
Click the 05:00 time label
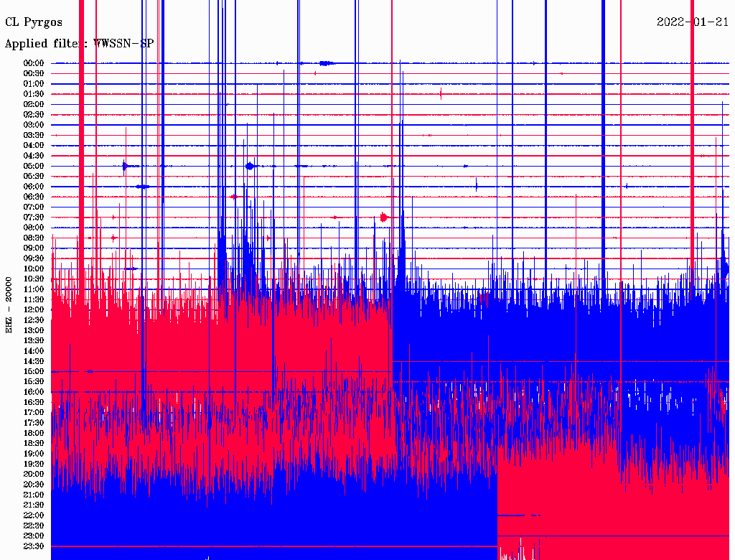click(34, 166)
